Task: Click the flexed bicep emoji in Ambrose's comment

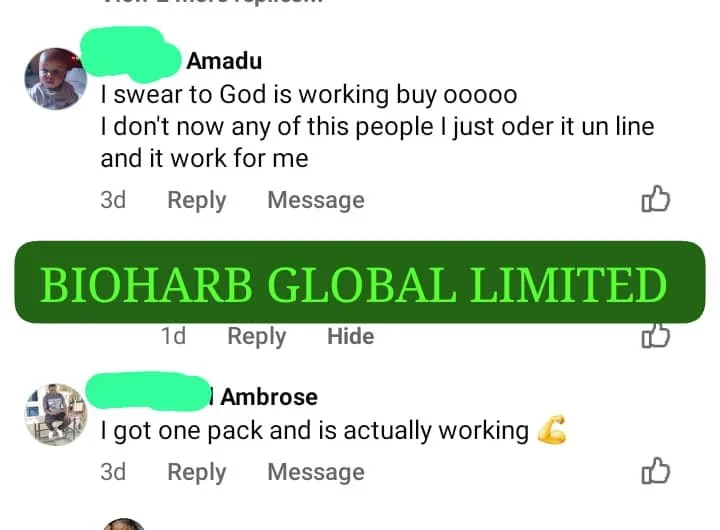Action: (x=551, y=430)
